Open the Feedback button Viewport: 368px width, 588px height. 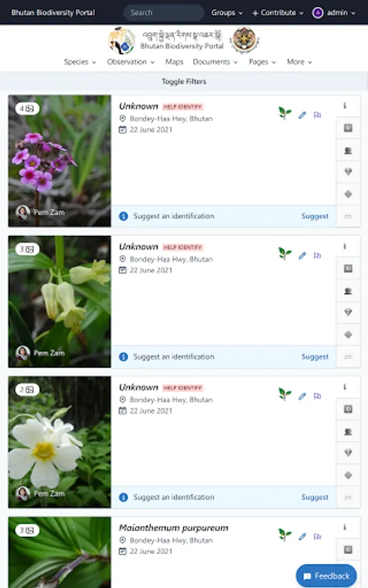(326, 576)
